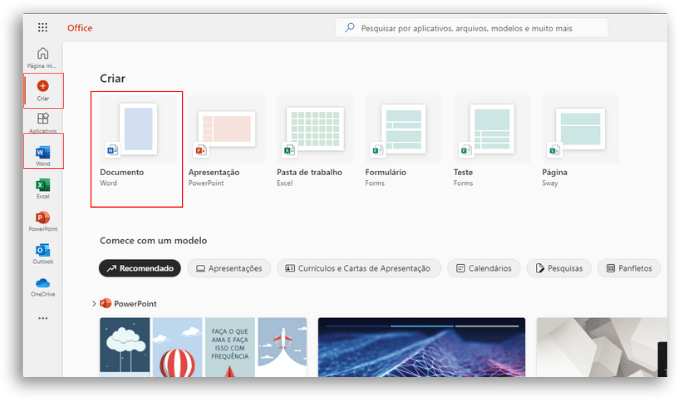Screen dimensions: 700x400
Task: Launch Outlook from the sidebar
Action: (x=43, y=253)
